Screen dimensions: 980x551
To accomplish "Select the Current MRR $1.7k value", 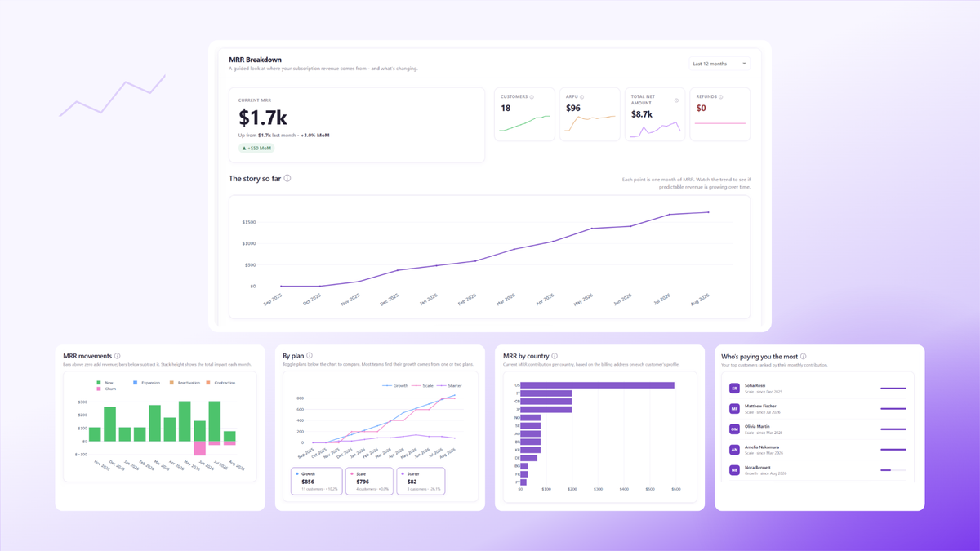I will [x=262, y=118].
